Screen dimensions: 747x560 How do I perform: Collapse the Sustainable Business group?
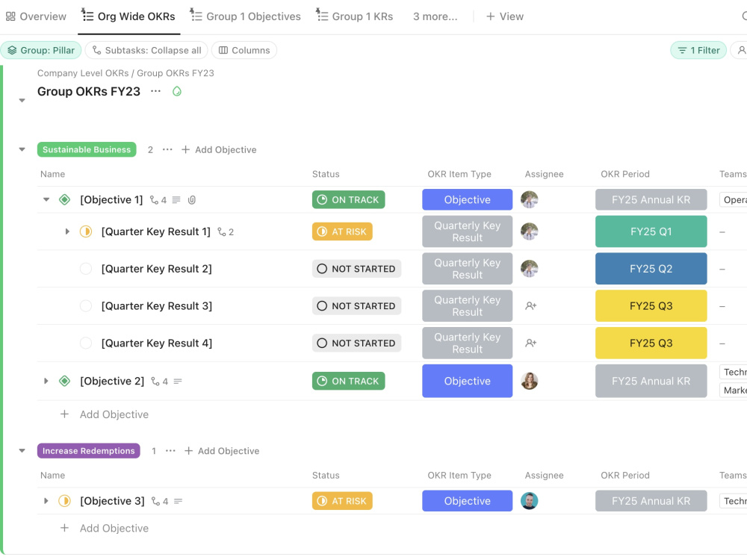coord(22,149)
